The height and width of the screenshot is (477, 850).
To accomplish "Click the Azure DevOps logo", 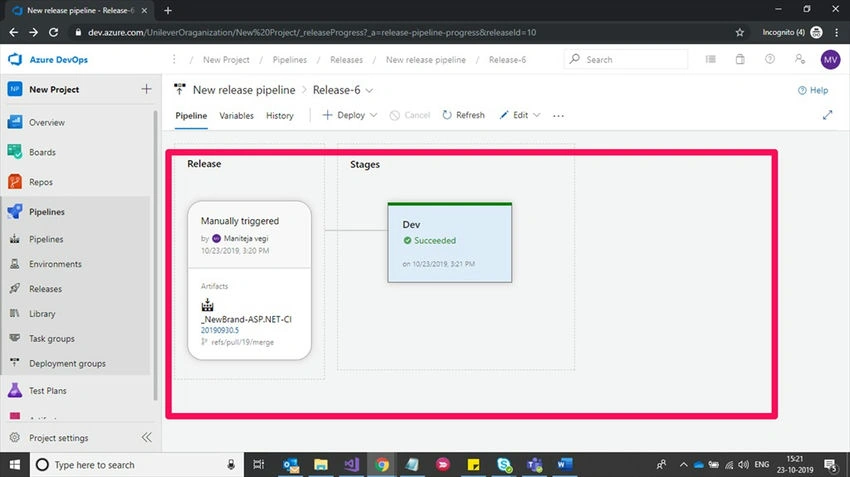I will [15, 59].
